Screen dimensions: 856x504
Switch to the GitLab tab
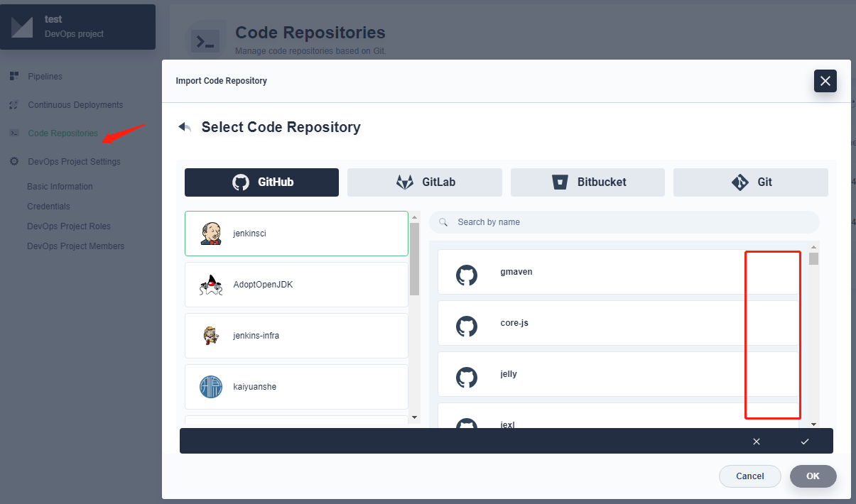(x=425, y=182)
